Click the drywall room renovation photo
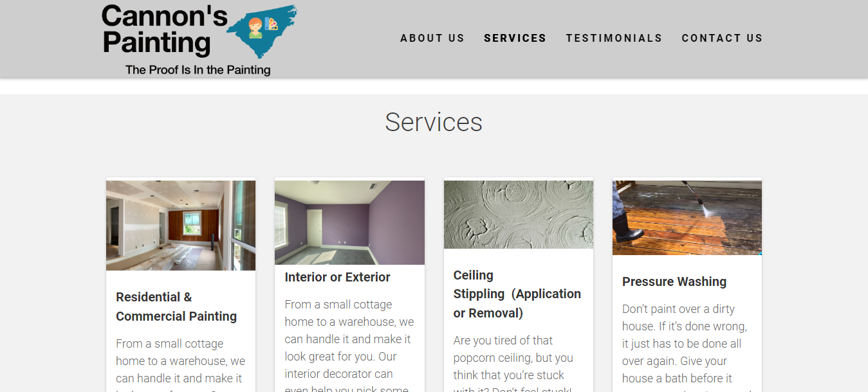This screenshot has height=392, width=868. [181, 225]
